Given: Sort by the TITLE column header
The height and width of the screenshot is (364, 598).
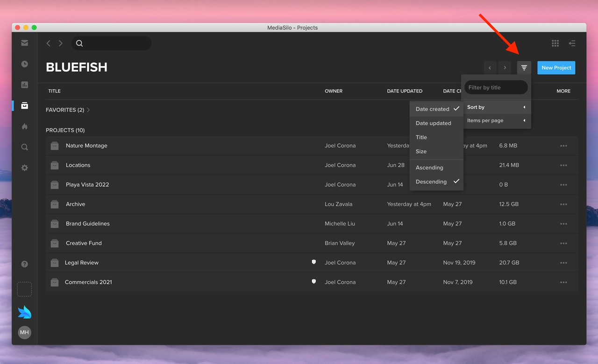Looking at the screenshot, I should point(54,91).
